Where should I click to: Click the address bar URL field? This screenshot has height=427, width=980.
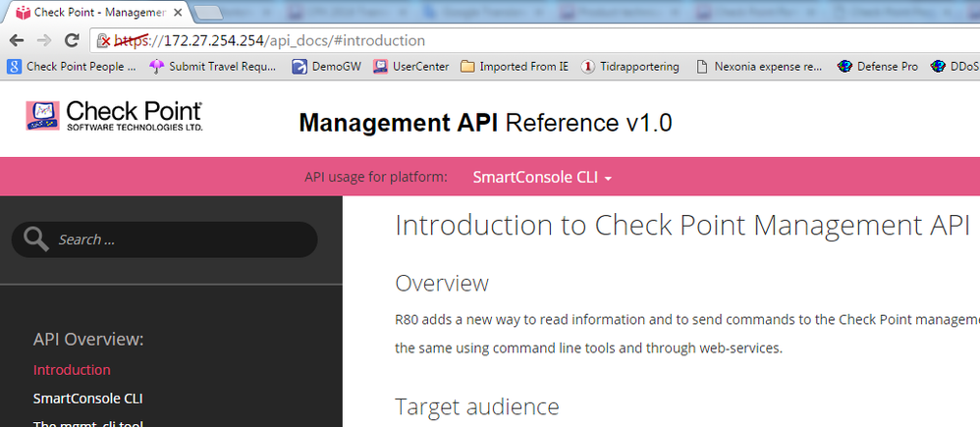tap(537, 40)
